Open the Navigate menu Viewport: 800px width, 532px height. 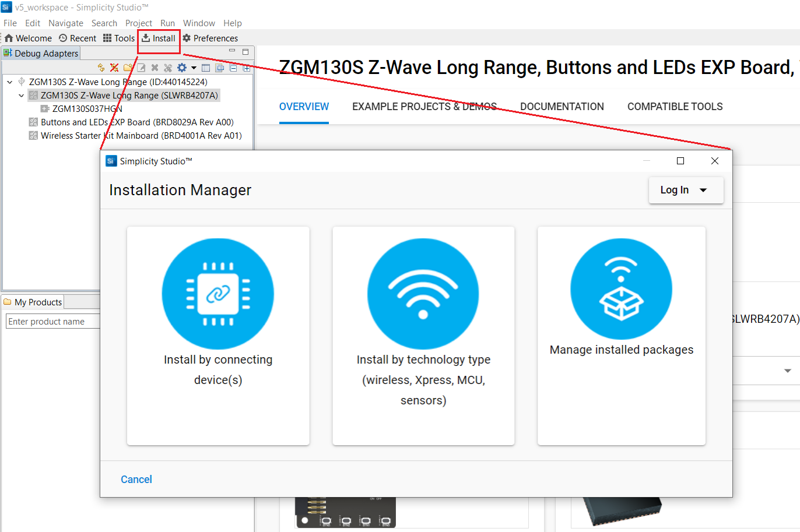[x=66, y=23]
